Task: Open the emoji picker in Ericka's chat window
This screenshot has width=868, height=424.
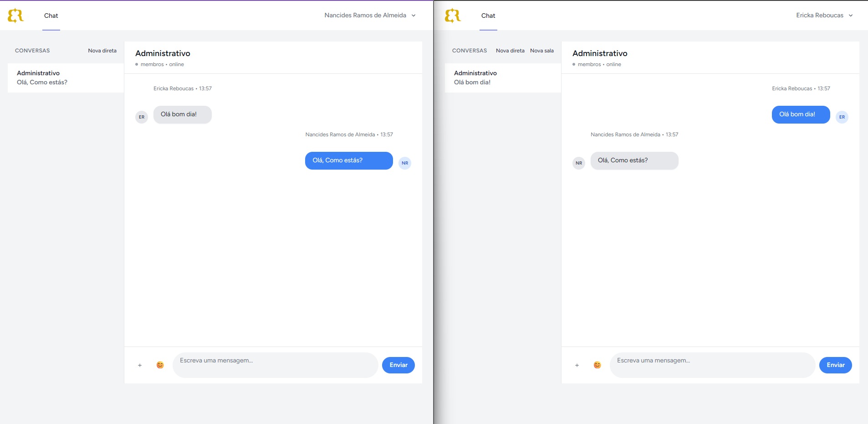Action: (x=597, y=365)
